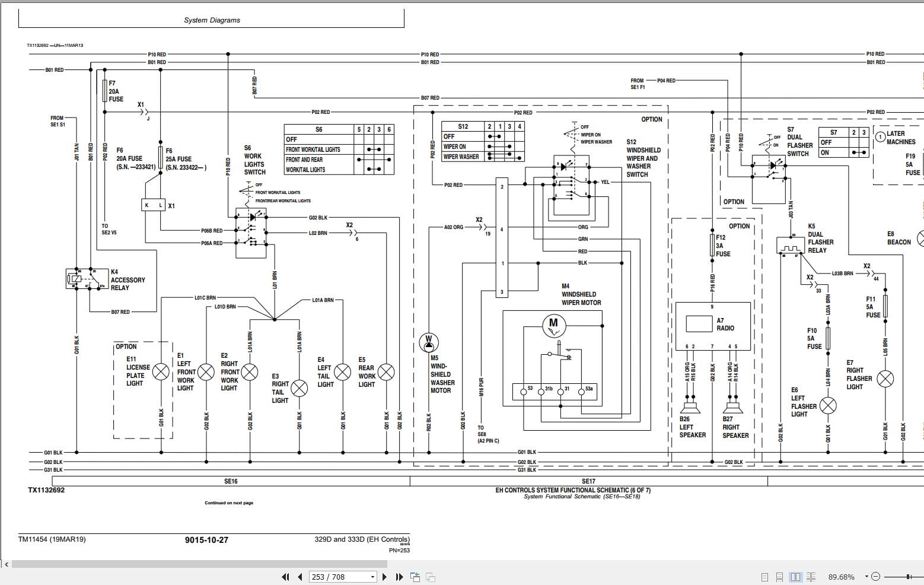Click the zoom out minus button
Image resolution: width=924 pixels, height=585 pixels.
coord(876,577)
